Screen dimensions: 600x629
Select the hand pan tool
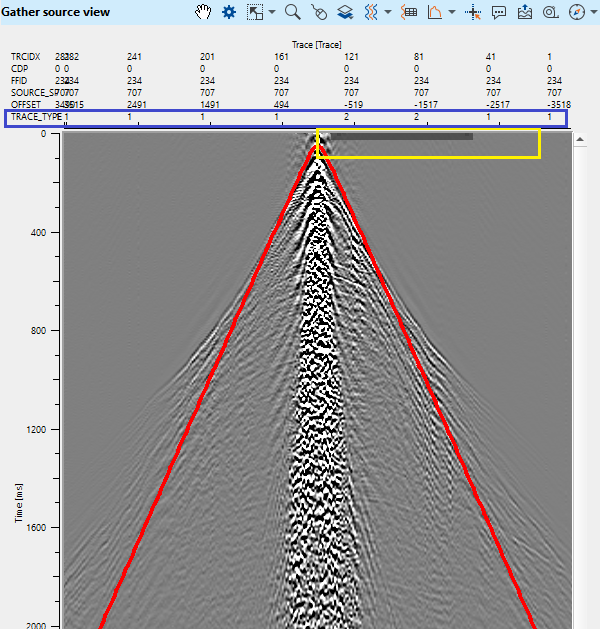tap(203, 12)
